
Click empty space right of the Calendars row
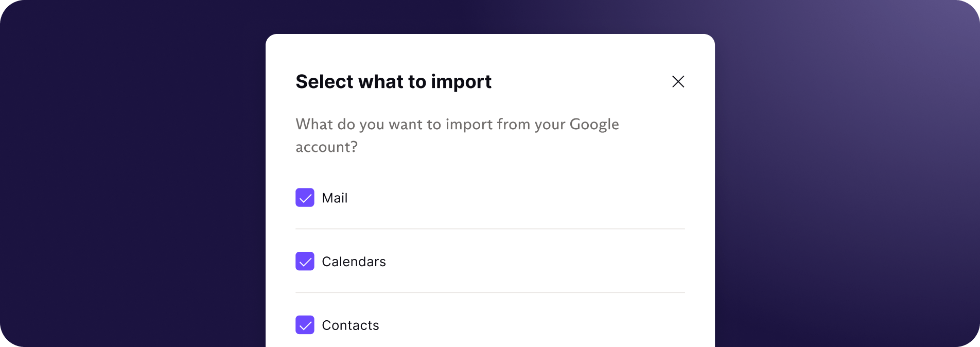click(535, 262)
